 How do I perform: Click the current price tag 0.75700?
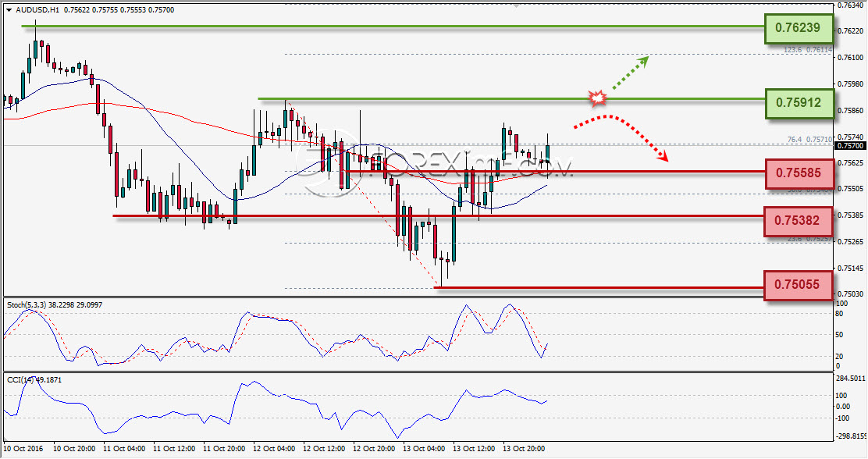[850, 146]
